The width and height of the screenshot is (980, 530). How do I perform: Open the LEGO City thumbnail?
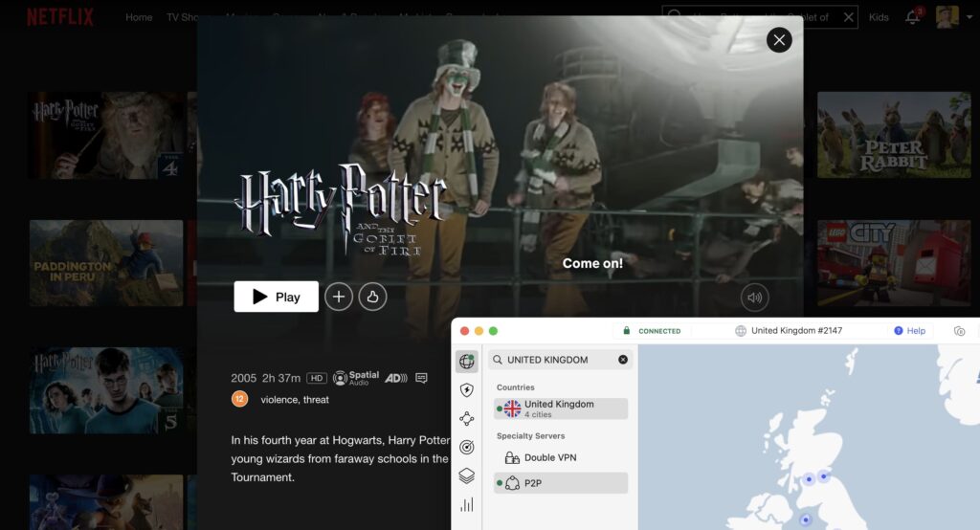894,263
